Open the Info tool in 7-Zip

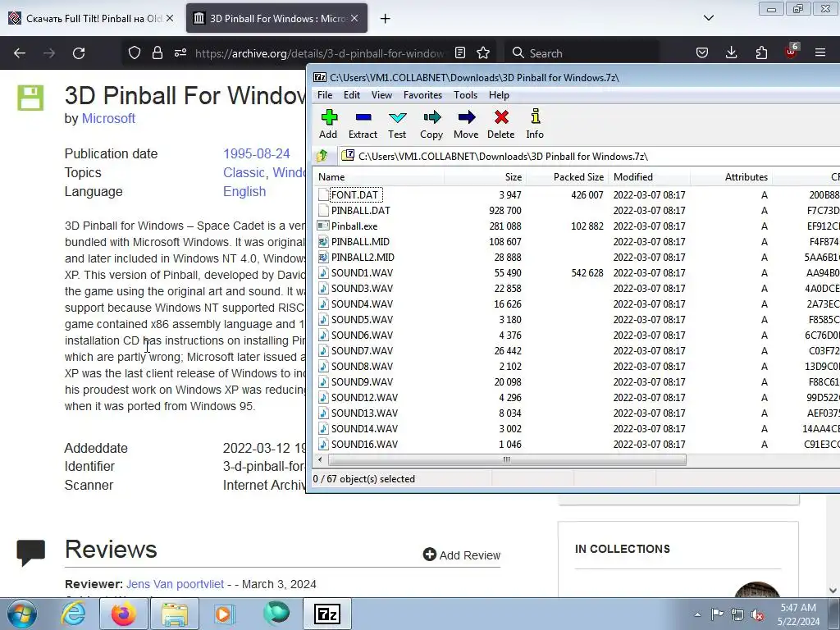[x=535, y=125]
